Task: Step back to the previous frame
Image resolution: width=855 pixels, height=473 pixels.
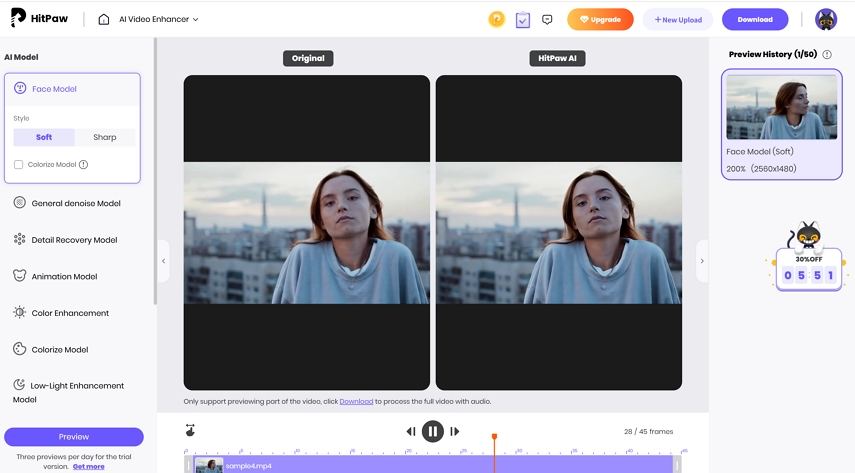Action: [x=411, y=432]
